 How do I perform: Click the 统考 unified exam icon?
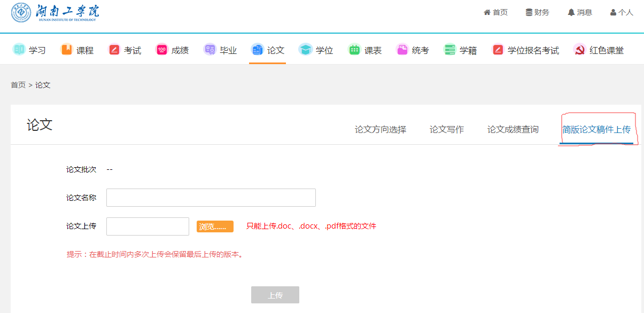(x=402, y=50)
